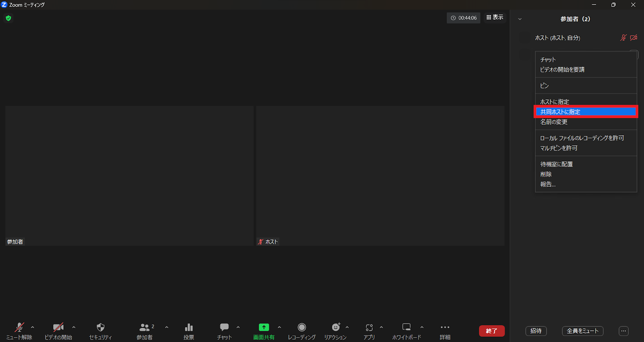Start video with ビデオの開始 button
This screenshot has width=644, height=342.
tap(58, 328)
